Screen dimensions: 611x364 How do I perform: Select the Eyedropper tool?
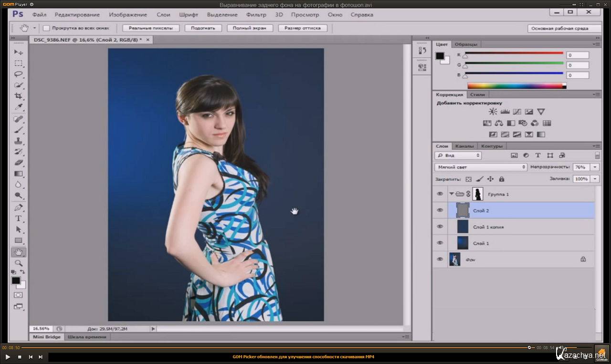coord(18,107)
